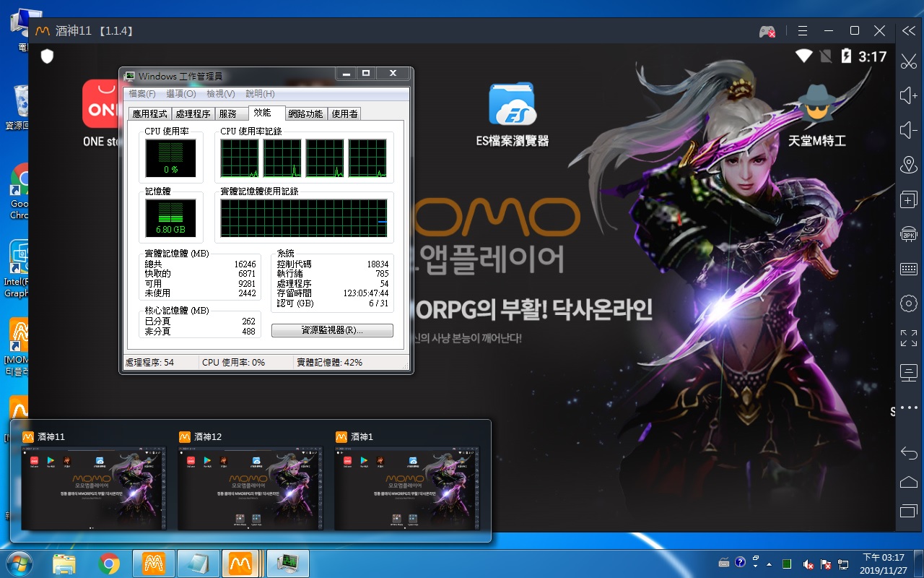Open the location pin tool in sidebar
Viewport: 924px width, 578px height.
pos(908,165)
